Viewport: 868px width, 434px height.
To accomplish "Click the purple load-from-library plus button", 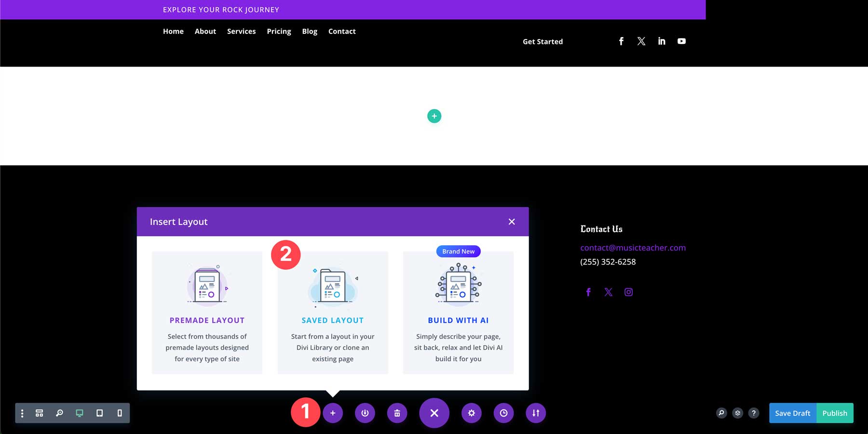I will click(x=333, y=413).
